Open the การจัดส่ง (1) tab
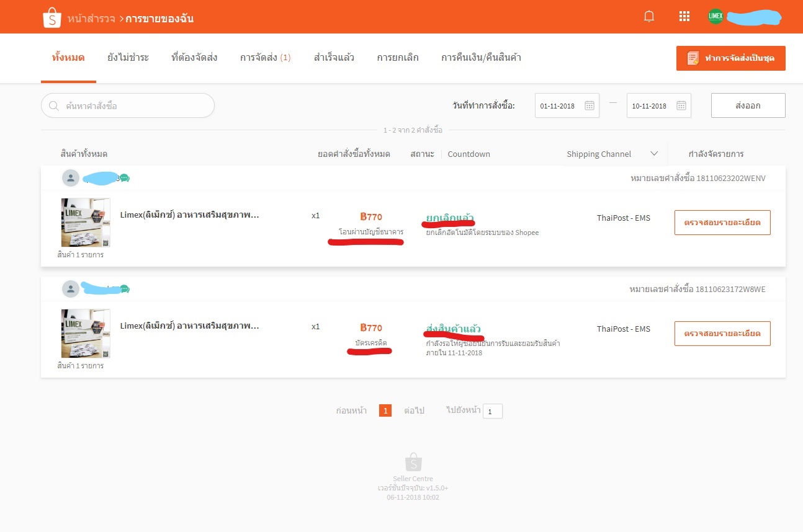The width and height of the screenshot is (803, 532). tap(266, 58)
